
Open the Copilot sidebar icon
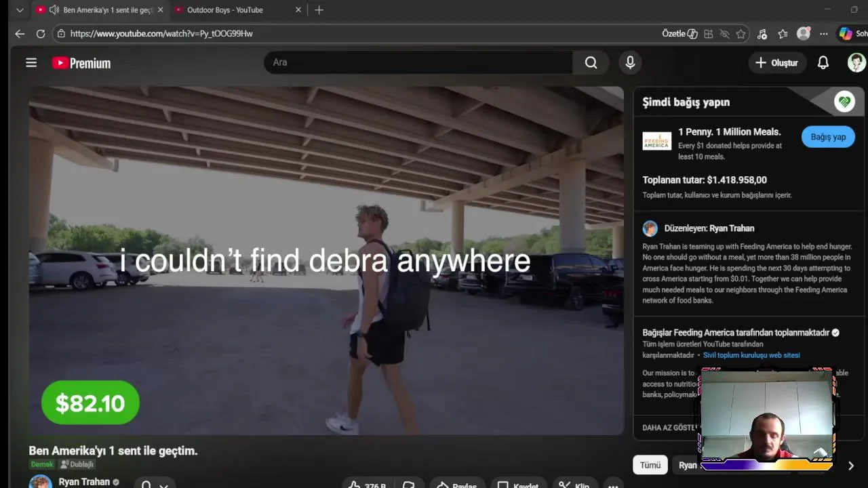pos(846,33)
